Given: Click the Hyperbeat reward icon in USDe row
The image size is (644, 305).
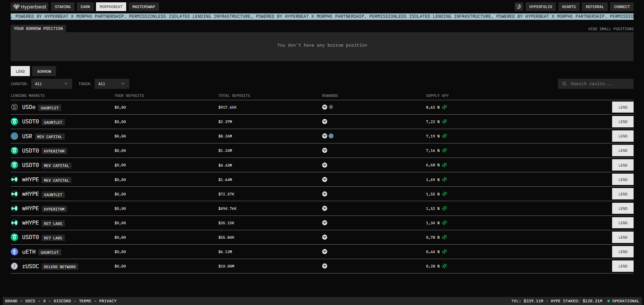Looking at the screenshot, I should pyautogui.click(x=325, y=107).
